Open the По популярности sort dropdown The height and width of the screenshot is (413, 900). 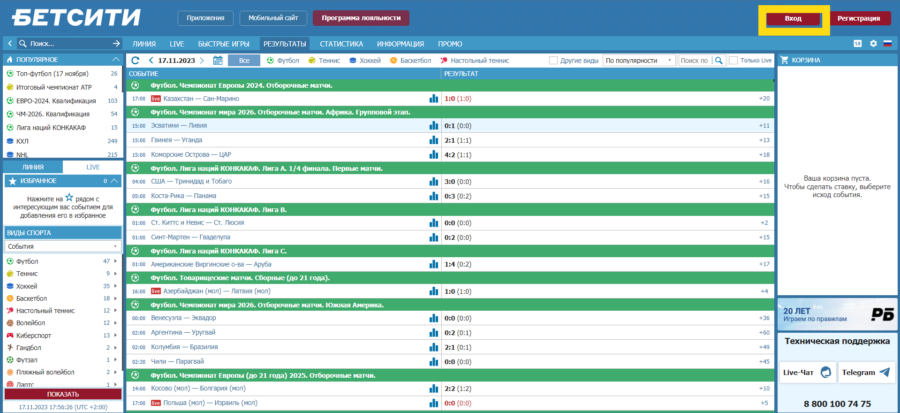coord(637,60)
